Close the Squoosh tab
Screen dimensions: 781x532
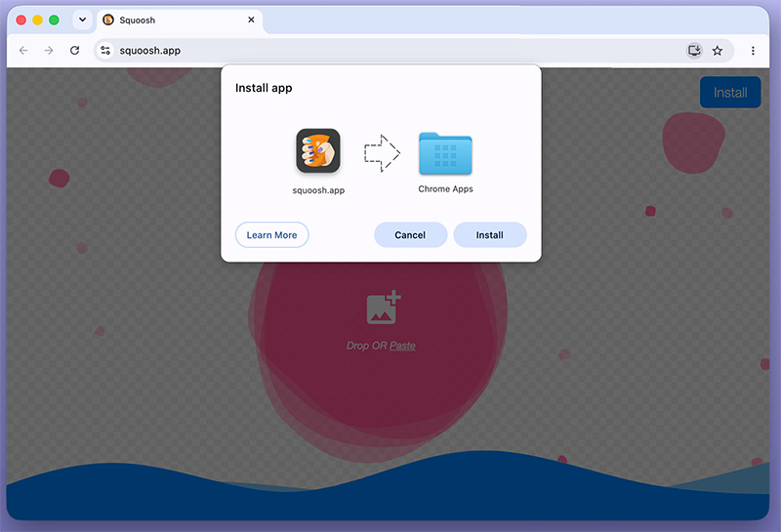[x=251, y=20]
